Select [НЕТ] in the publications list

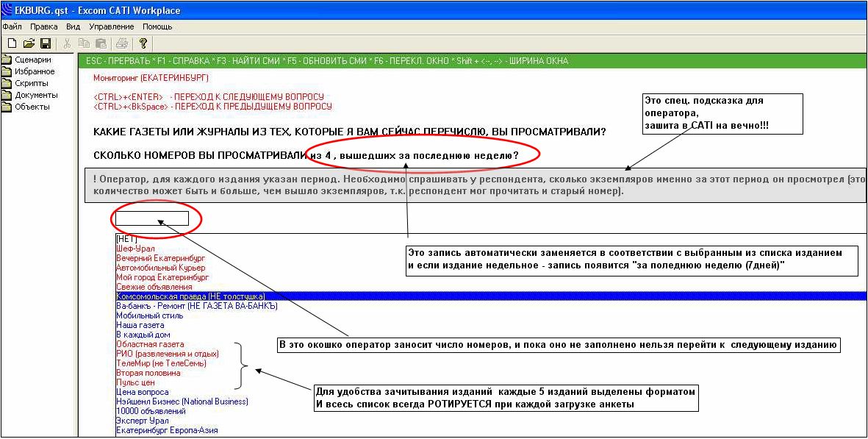click(127, 239)
